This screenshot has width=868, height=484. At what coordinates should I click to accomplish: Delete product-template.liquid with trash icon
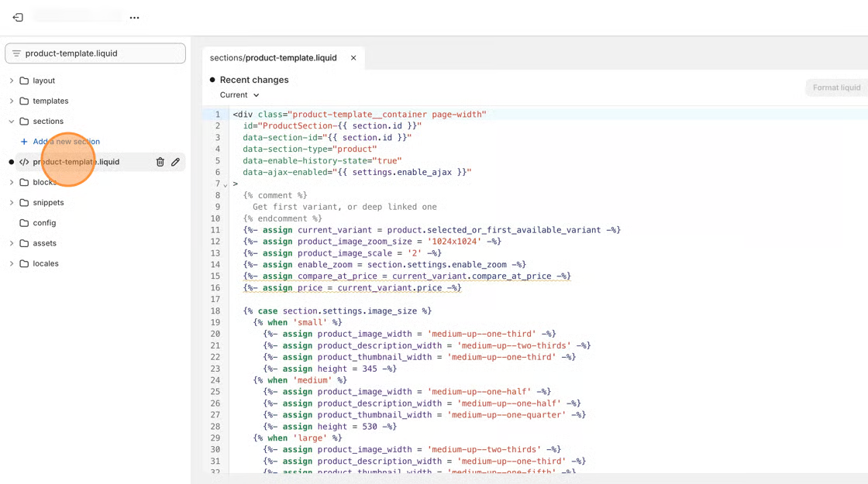tap(160, 162)
